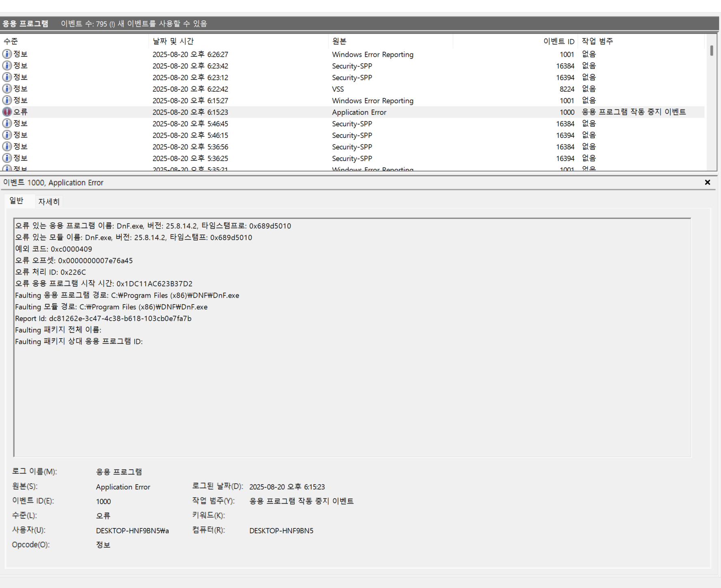Switch to the 일반 tab
Screen dimensions: 721x588
17,201
